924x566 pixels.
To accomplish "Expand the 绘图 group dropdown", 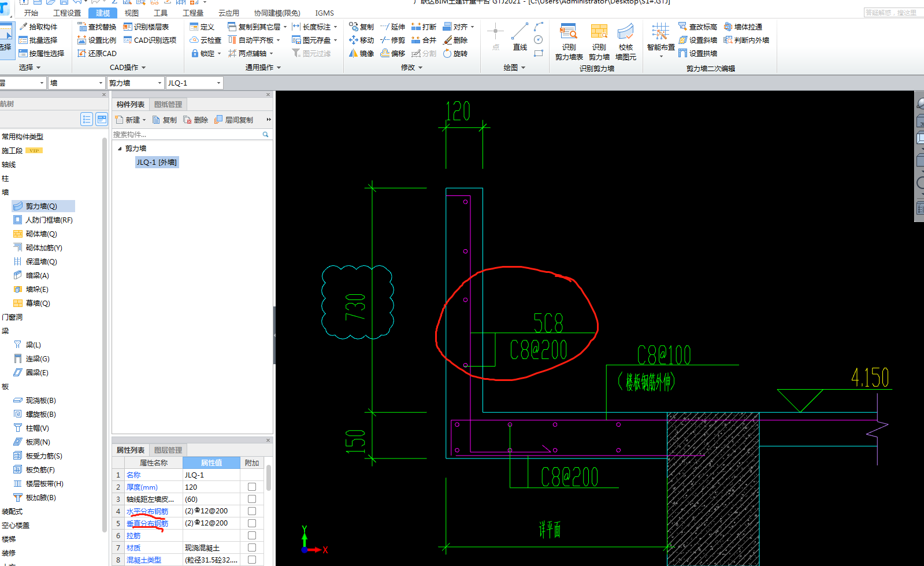I will point(524,68).
